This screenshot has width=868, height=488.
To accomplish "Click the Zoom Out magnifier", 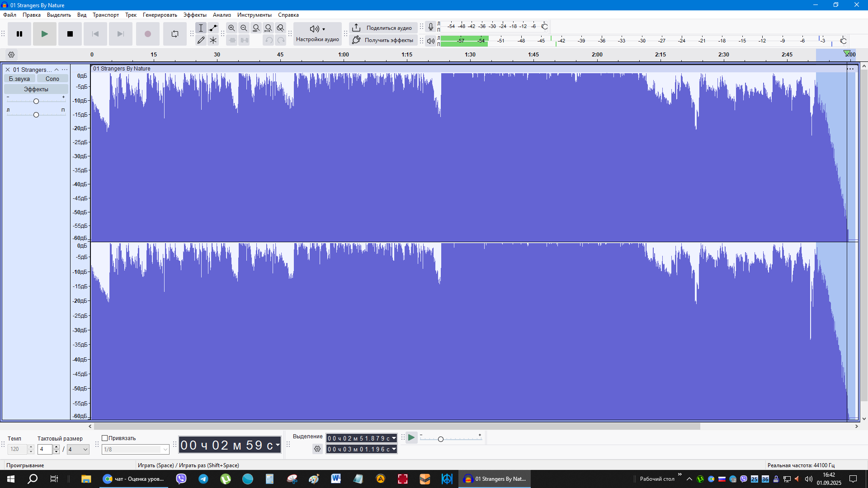I will (244, 28).
